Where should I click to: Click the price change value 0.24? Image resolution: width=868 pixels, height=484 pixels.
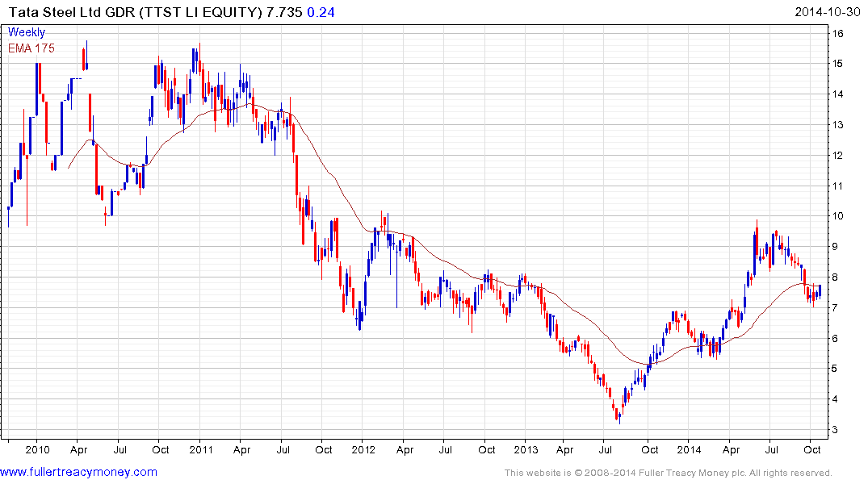pyautogui.click(x=321, y=12)
